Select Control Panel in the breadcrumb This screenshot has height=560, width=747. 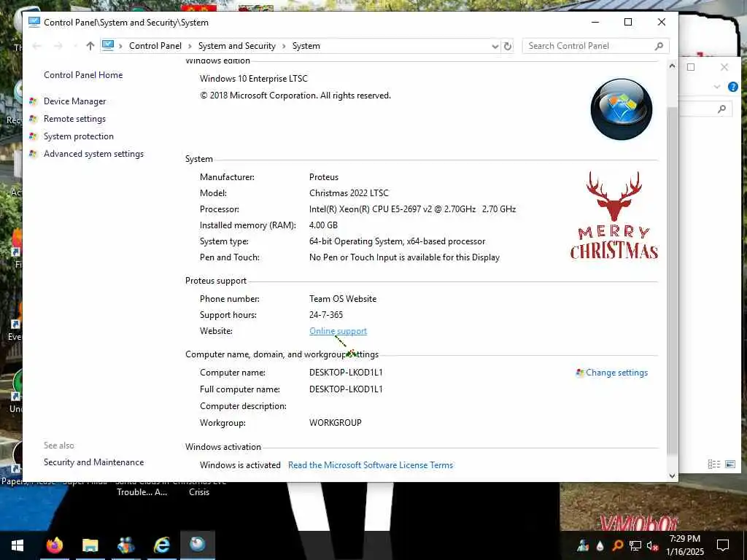coord(155,46)
